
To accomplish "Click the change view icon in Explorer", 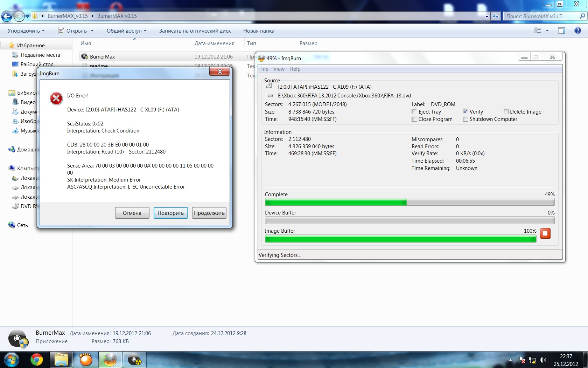I will coord(538,30).
